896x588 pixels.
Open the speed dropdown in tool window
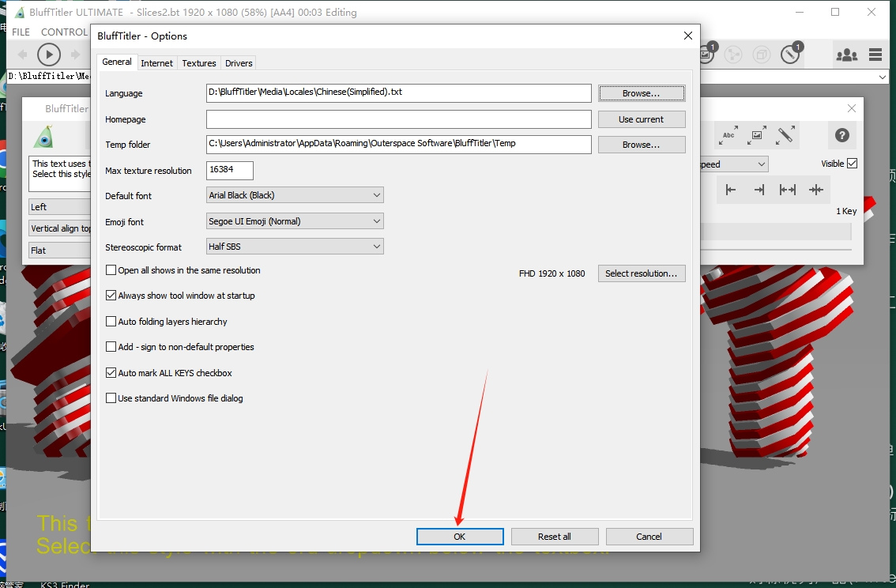(x=734, y=164)
